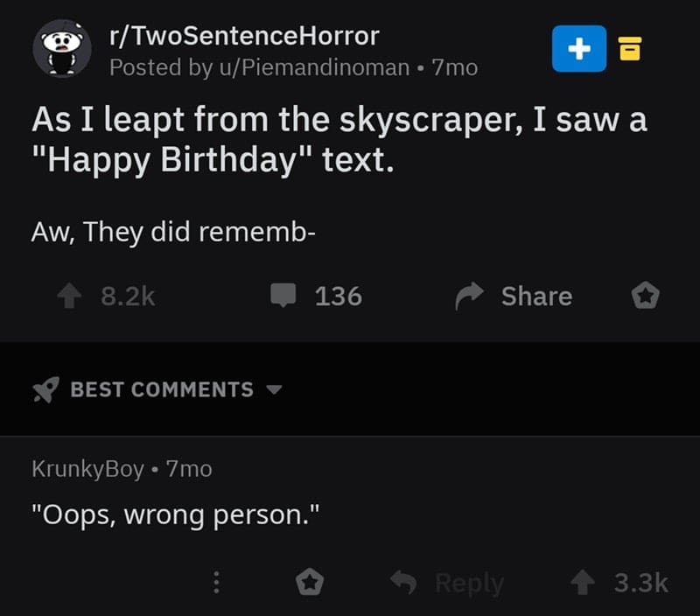Click the rocket icon beside Best Comments
The height and width of the screenshot is (616, 700).
tap(45, 390)
